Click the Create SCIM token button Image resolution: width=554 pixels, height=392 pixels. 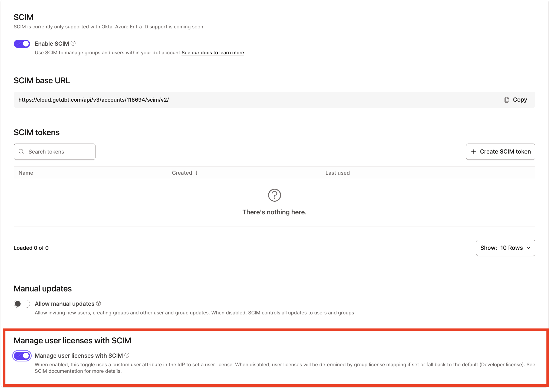[500, 151]
